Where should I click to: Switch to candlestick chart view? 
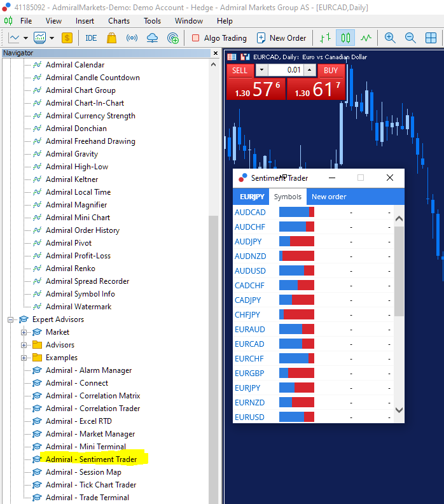(345, 38)
